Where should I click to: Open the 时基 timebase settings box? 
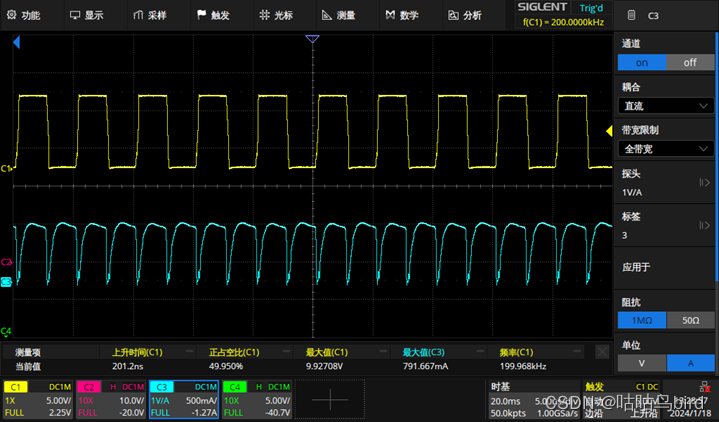(x=533, y=400)
